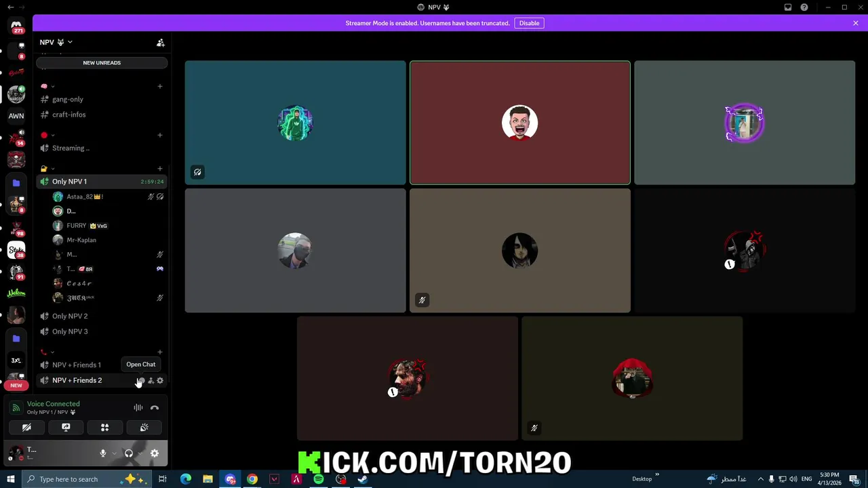Click the red-background speaking user tile

[520, 123]
